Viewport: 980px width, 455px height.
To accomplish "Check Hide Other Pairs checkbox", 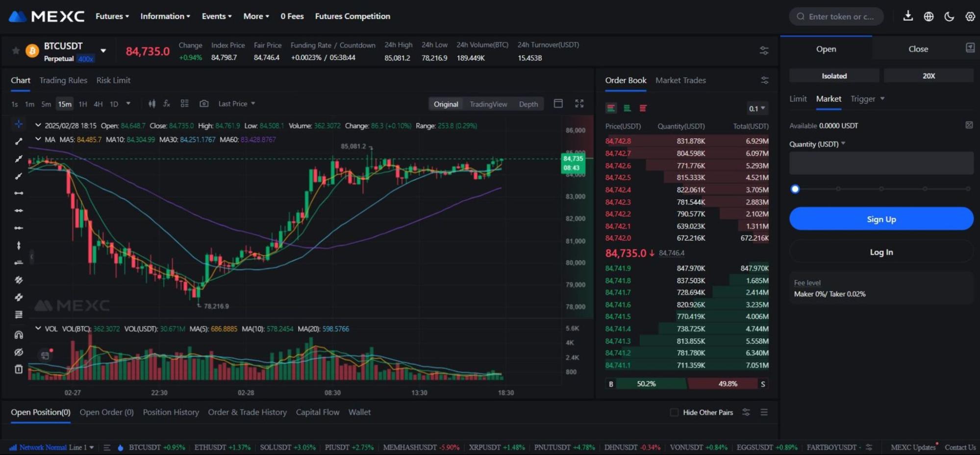I will pos(674,412).
